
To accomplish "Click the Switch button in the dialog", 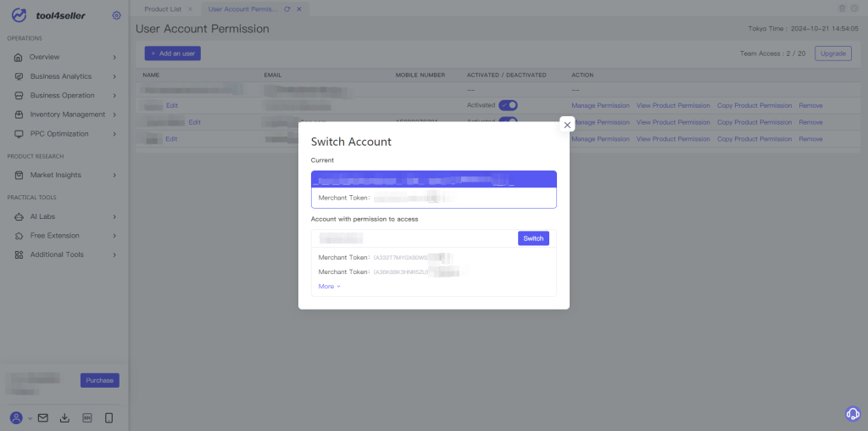I will click(x=533, y=238).
